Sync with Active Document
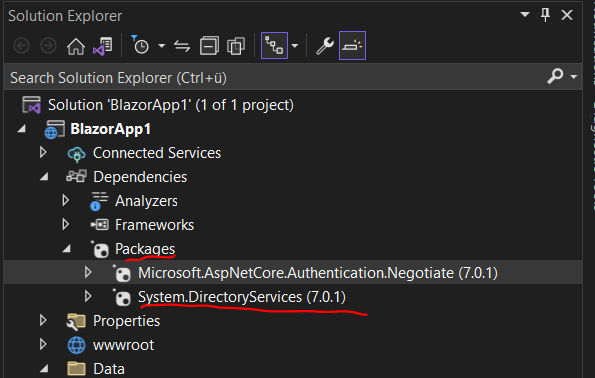 [182, 46]
